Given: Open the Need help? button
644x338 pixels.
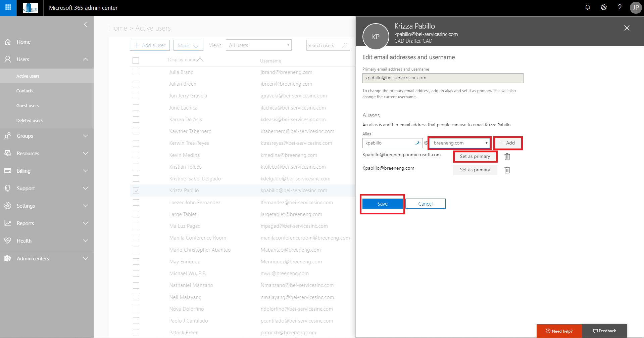Looking at the screenshot, I should tap(559, 331).
